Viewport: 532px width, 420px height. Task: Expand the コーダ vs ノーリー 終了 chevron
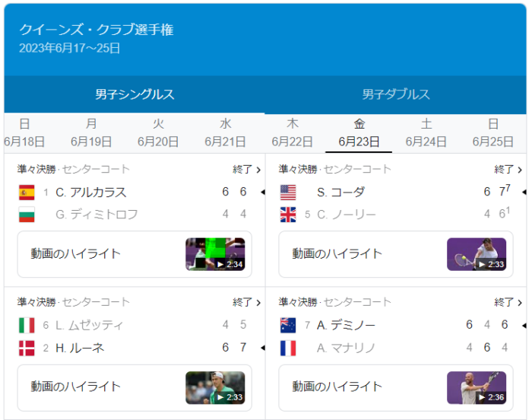(508, 170)
